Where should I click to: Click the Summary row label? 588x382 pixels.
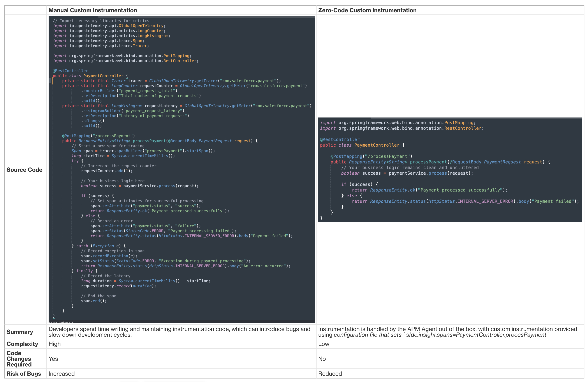click(19, 332)
